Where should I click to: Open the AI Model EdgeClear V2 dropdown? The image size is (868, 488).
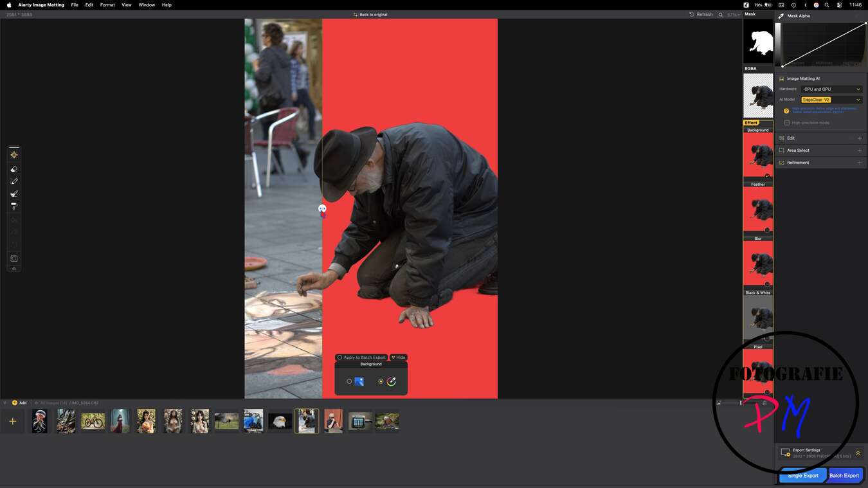tap(831, 100)
